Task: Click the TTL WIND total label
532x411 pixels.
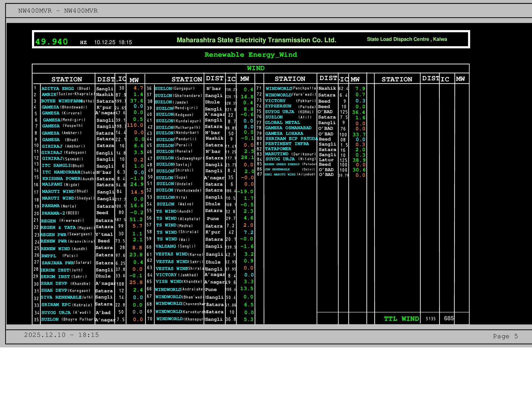Action: tap(401, 319)
